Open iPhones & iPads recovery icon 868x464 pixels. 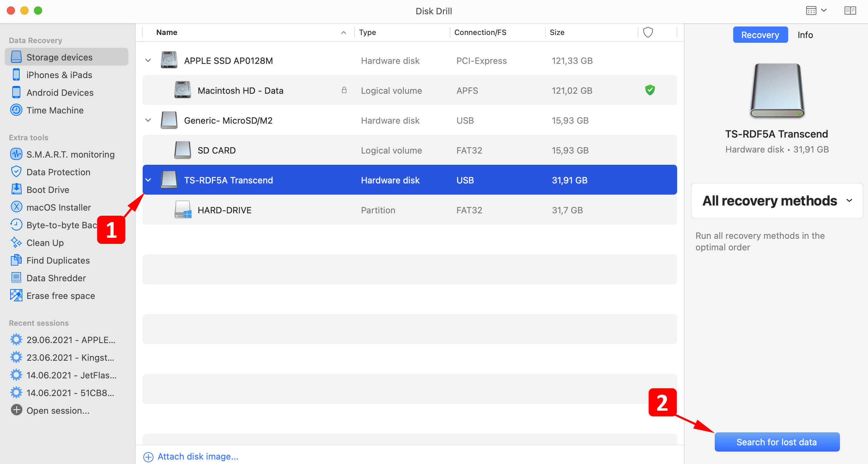16,75
